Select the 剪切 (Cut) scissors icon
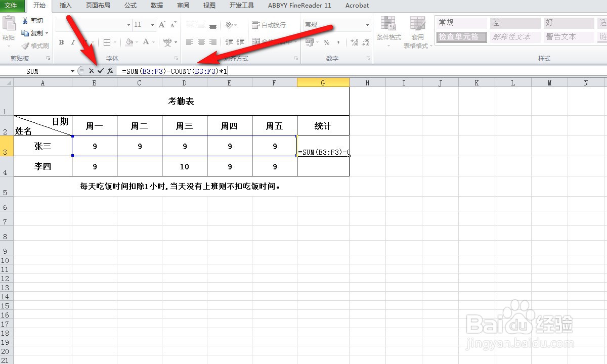This screenshot has width=607, height=364. [x=25, y=20]
